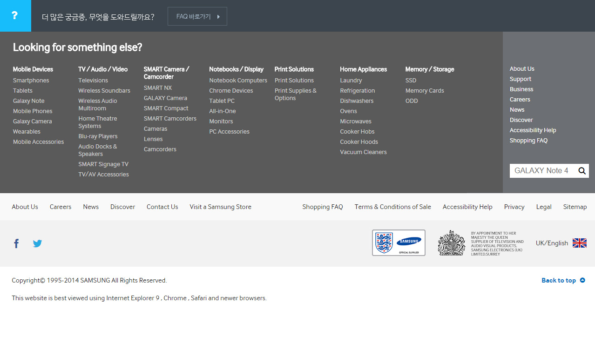Open Visit a Samsung Store link
This screenshot has width=595, height=364.
pos(220,207)
